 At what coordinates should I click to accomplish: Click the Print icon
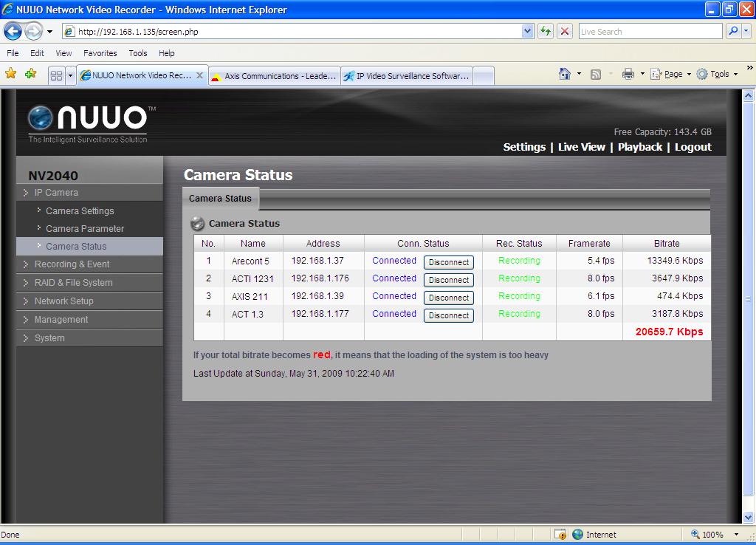tap(628, 74)
